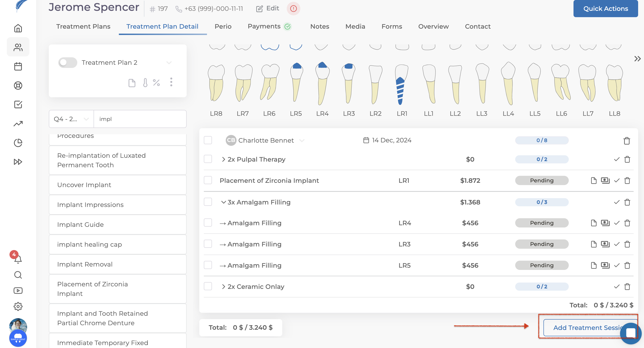Click the Quick Actions button
The height and width of the screenshot is (348, 644).
coord(605,9)
